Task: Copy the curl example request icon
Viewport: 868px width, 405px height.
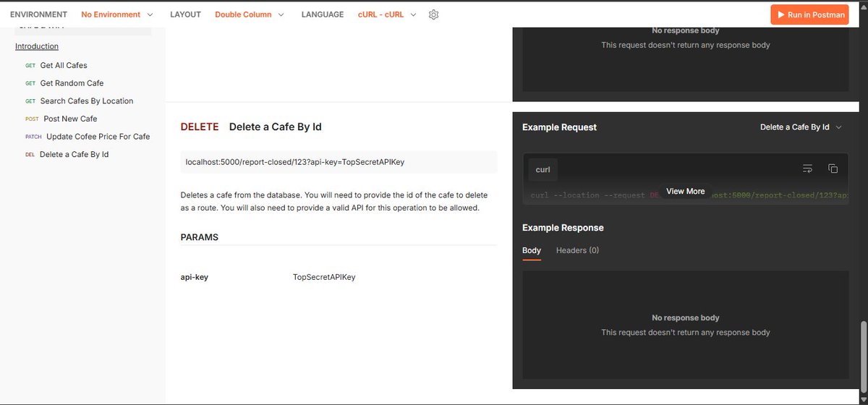Action: pyautogui.click(x=833, y=169)
